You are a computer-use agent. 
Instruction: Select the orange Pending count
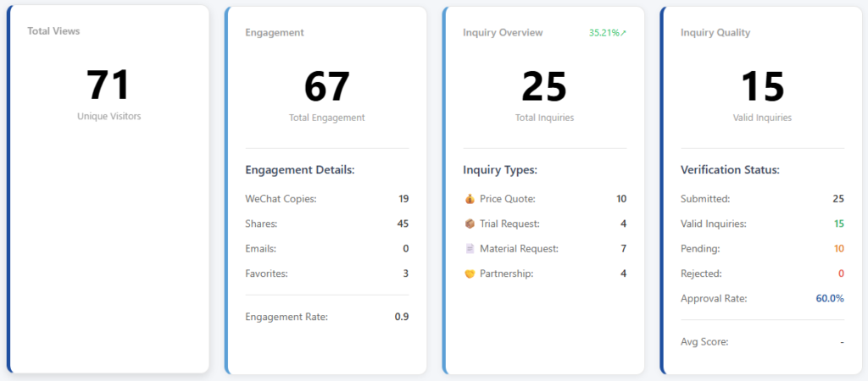pos(838,249)
